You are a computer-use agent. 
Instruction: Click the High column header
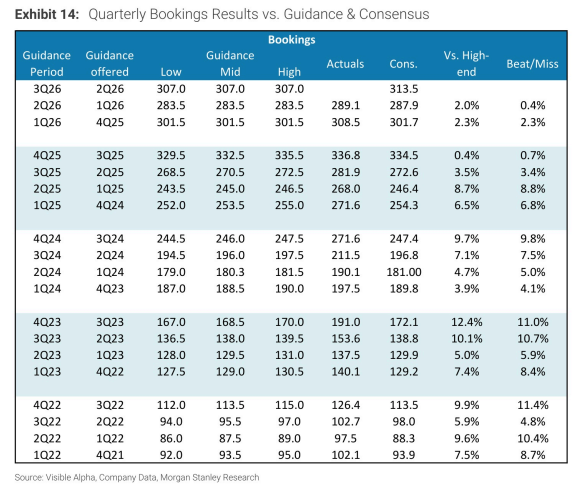(289, 72)
